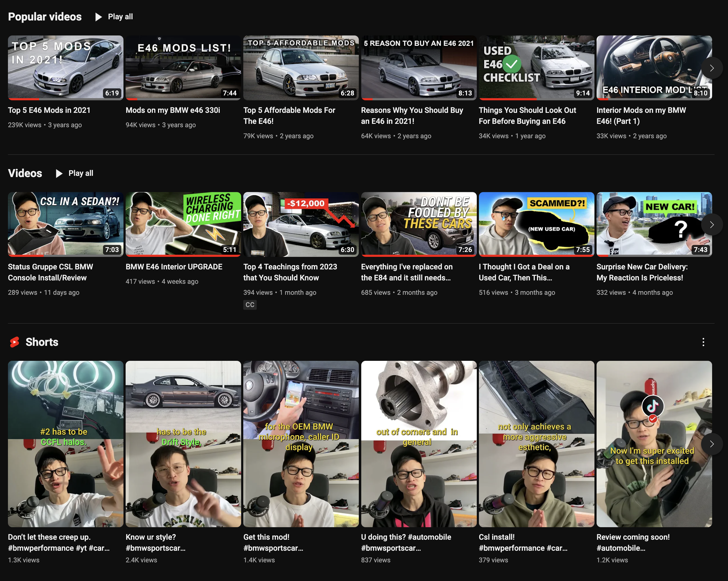The width and height of the screenshot is (728, 581).
Task: Play the -$12,000 price drop thumbnail
Action: [301, 224]
